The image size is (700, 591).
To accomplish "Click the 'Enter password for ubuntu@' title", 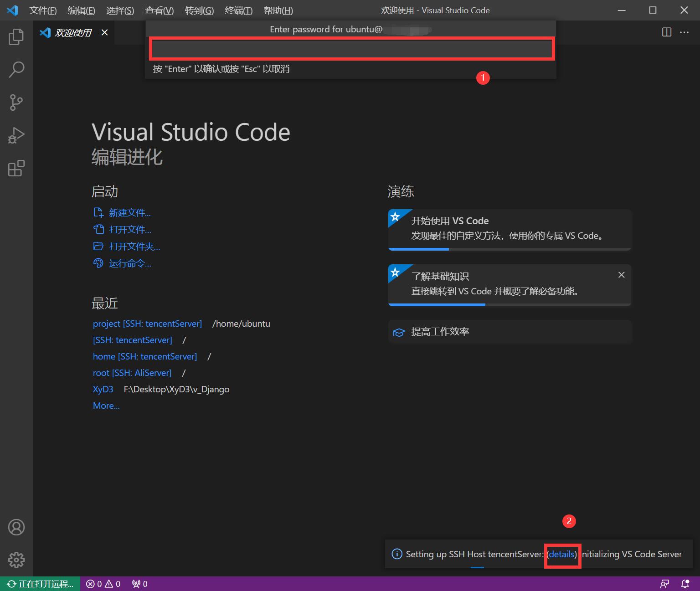I will pyautogui.click(x=326, y=29).
